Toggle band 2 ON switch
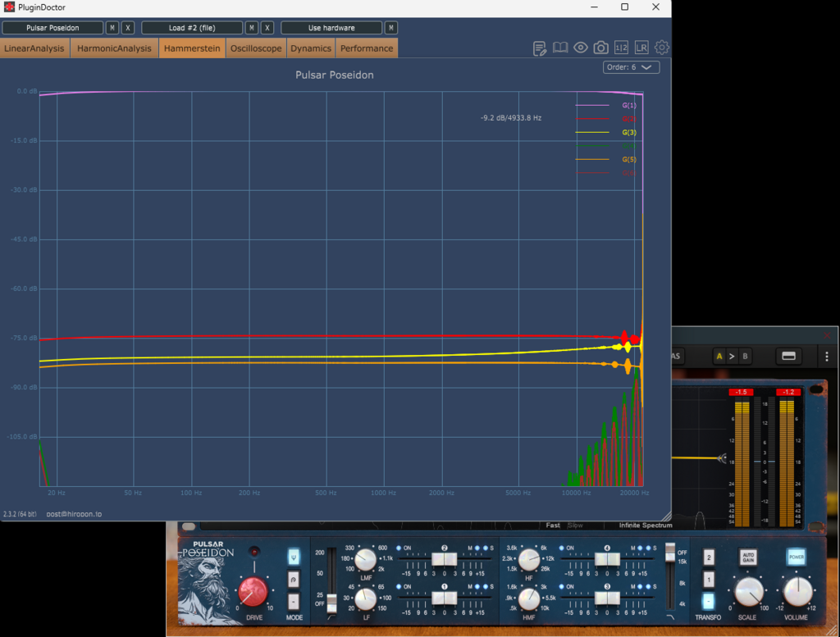 pyautogui.click(x=399, y=548)
